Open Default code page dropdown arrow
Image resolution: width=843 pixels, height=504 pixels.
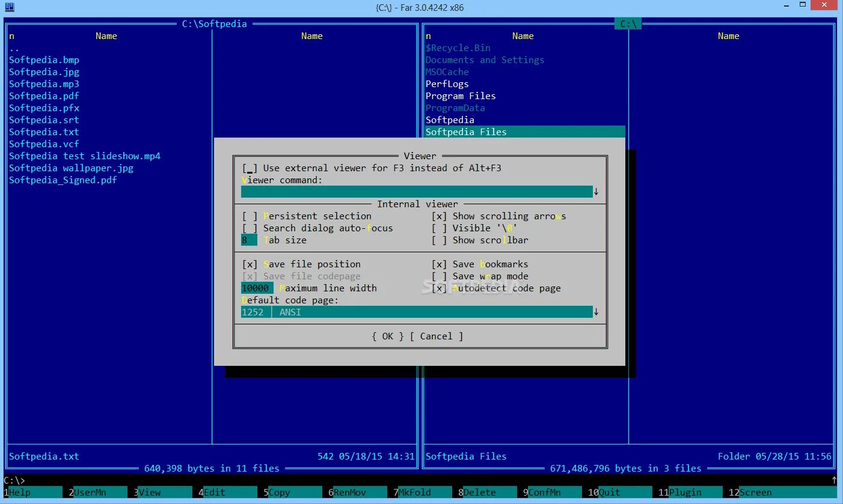click(x=596, y=312)
